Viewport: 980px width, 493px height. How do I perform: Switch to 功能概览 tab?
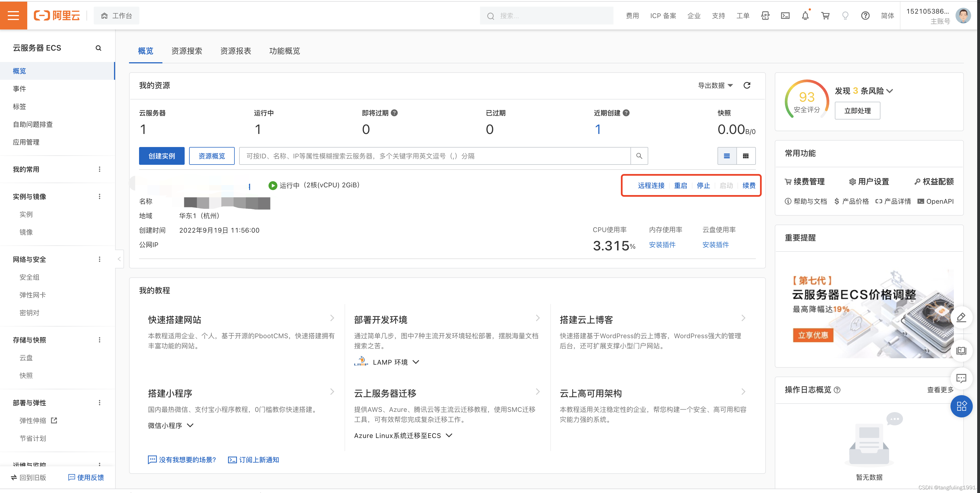pos(284,51)
